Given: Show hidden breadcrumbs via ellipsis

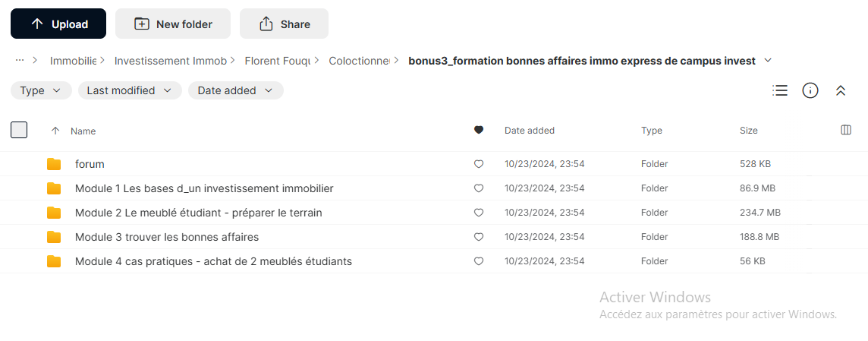Looking at the screenshot, I should coord(20,61).
